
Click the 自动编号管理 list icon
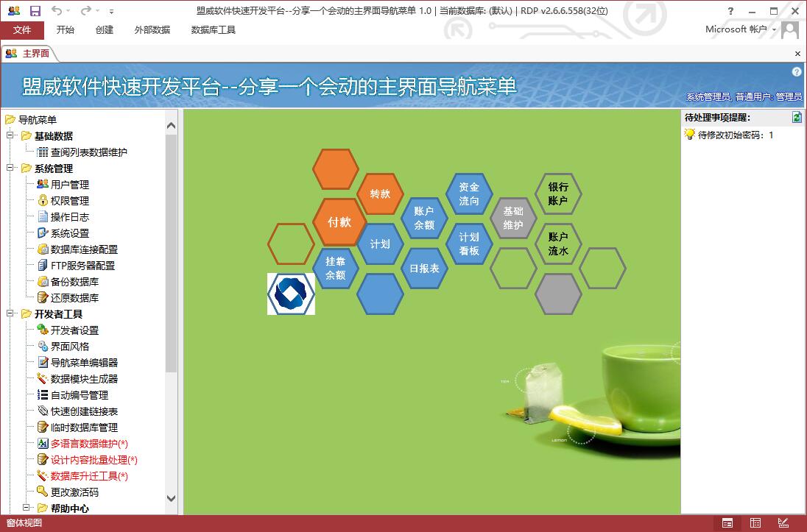[43, 394]
